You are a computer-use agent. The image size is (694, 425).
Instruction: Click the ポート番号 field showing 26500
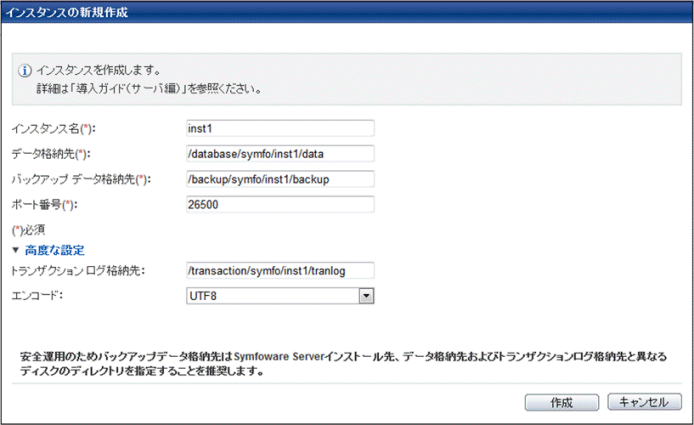280,205
